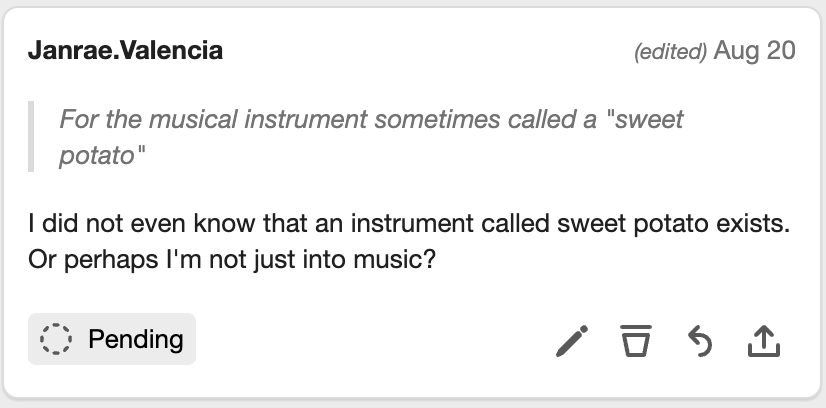Click the pencil edit comment icon
826x408 pixels.
572,341
